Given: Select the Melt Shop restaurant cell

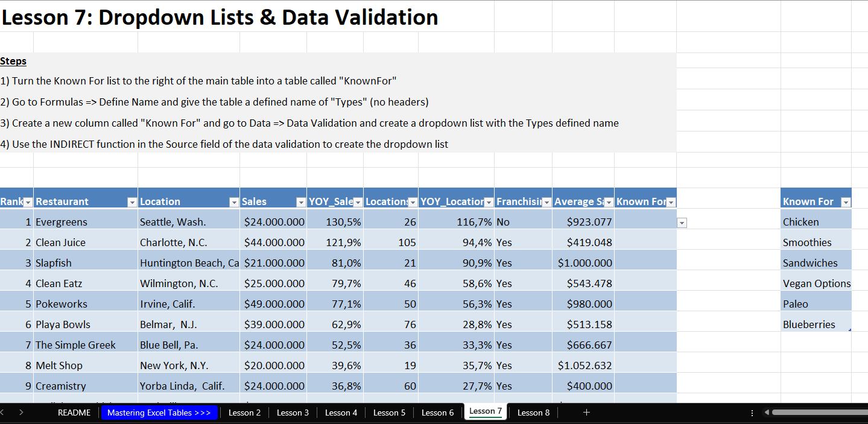Looking at the screenshot, I should pos(86,365).
